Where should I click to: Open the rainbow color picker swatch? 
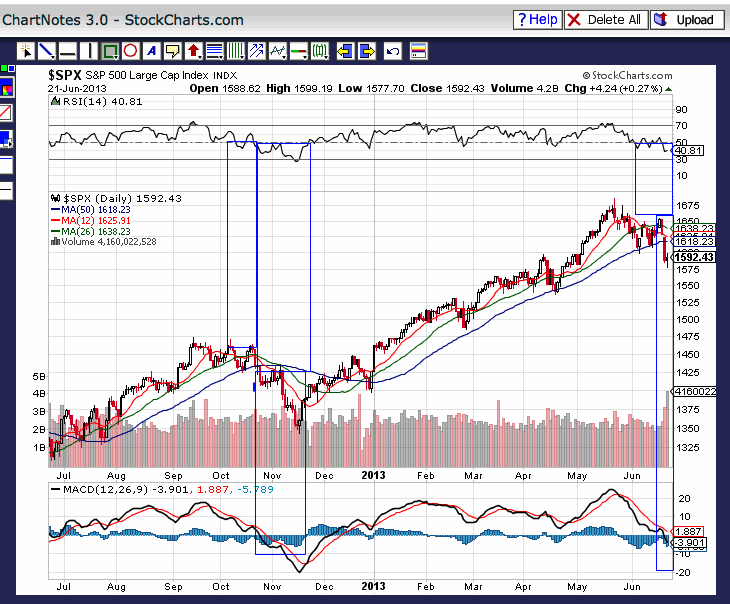tap(7, 88)
